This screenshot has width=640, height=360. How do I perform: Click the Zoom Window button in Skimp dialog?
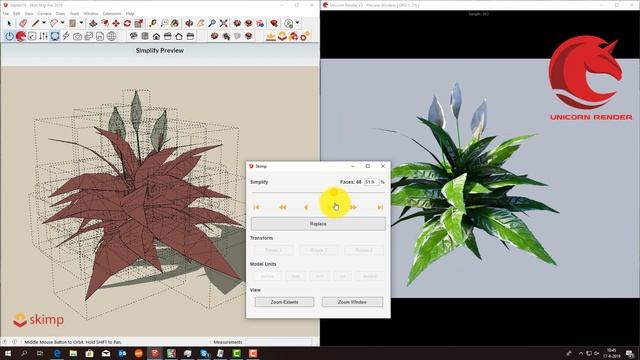click(x=352, y=302)
